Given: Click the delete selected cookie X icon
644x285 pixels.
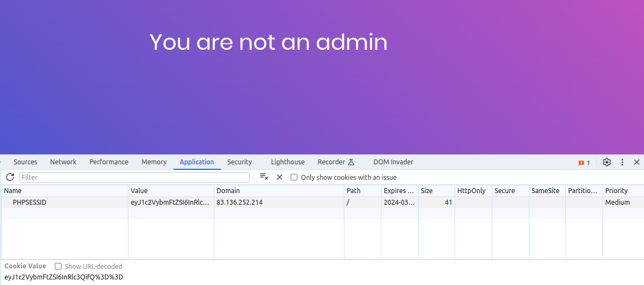Looking at the screenshot, I should point(280,177).
